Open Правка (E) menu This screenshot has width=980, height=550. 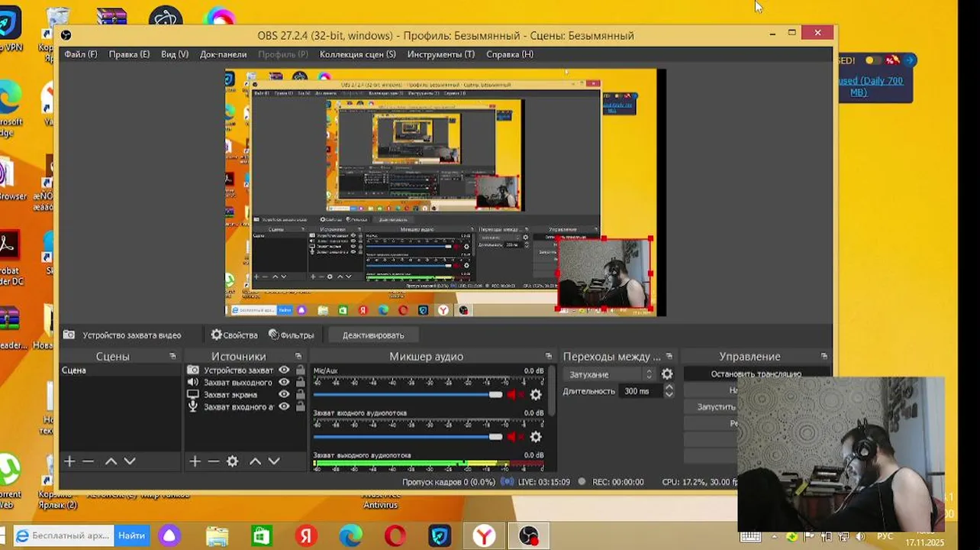point(129,54)
